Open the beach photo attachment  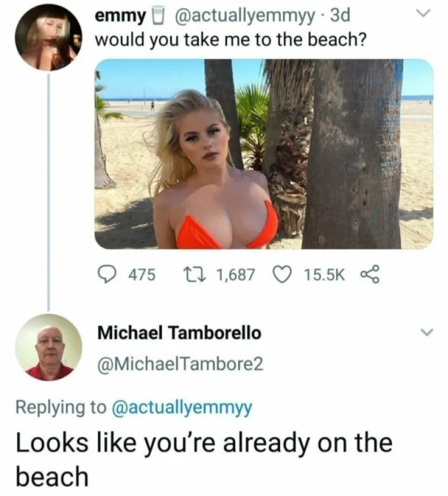[263, 154]
